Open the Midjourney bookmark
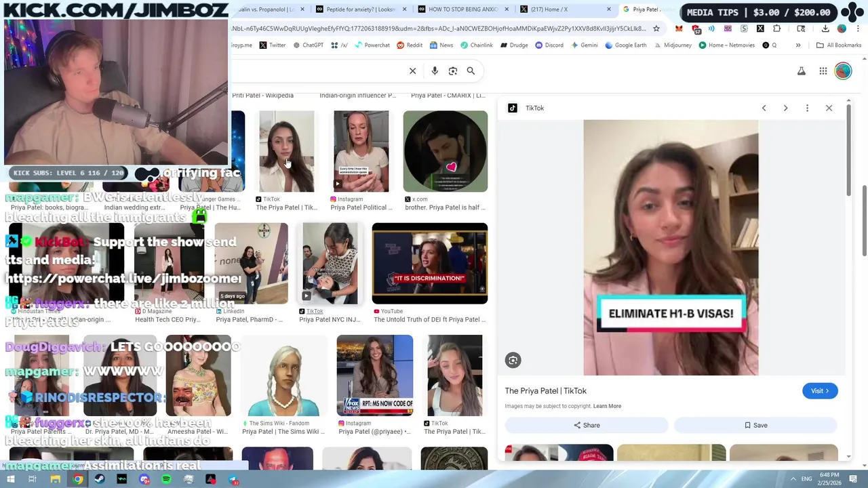This screenshot has width=868, height=488. coord(673,45)
